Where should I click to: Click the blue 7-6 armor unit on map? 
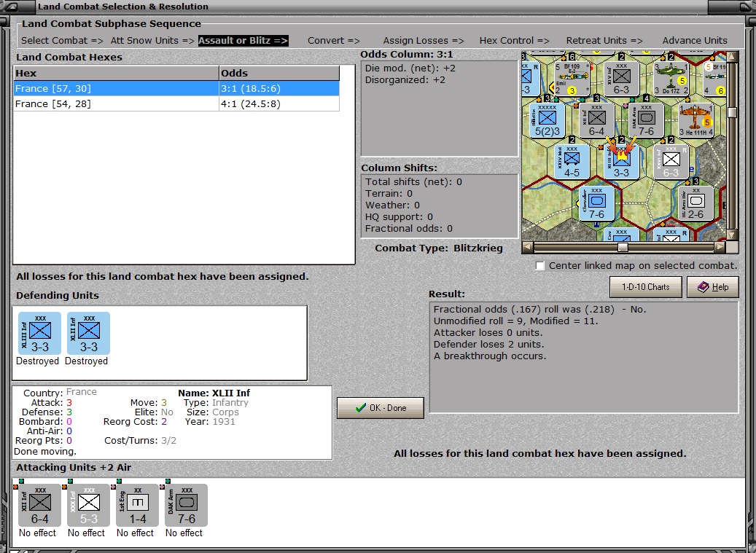(596, 203)
